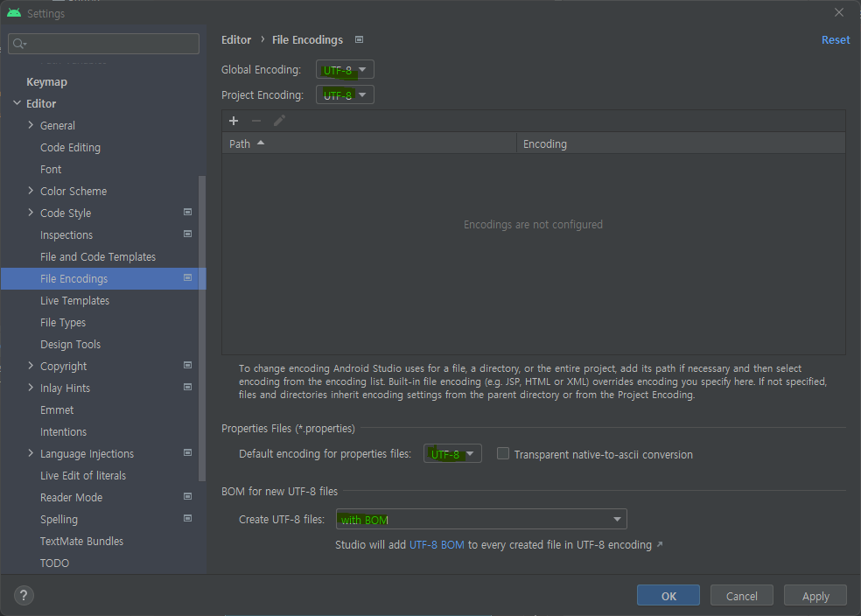
Task: Click project icon on Inlay Hints row
Action: point(188,387)
